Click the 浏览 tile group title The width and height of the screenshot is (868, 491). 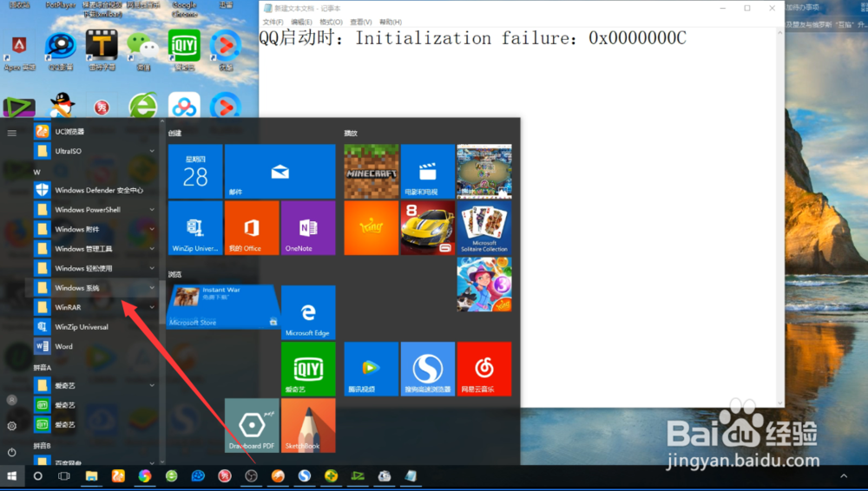tap(175, 274)
